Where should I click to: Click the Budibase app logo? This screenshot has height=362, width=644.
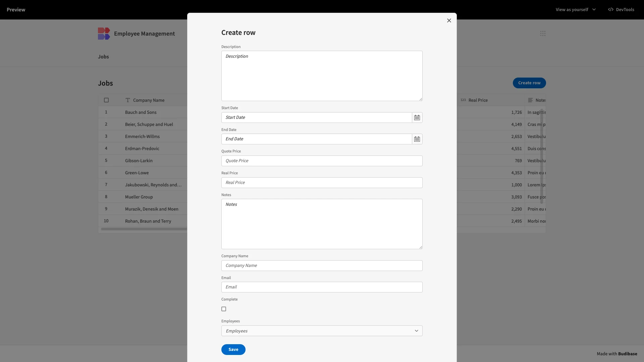(x=104, y=34)
